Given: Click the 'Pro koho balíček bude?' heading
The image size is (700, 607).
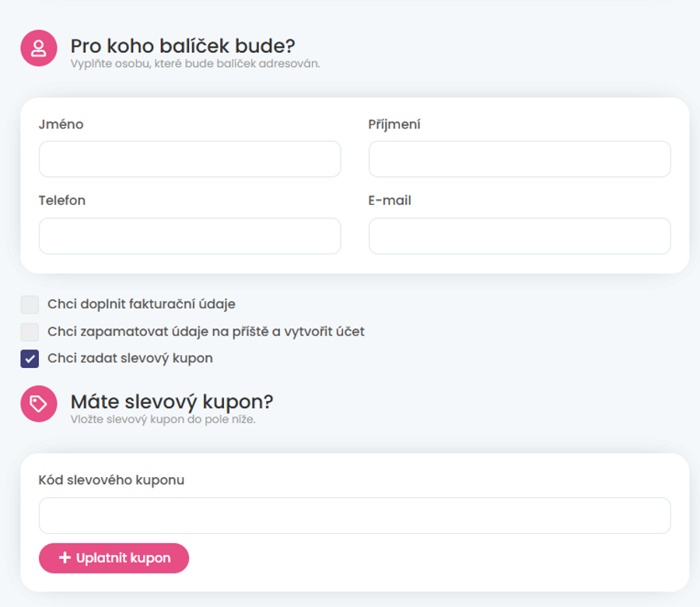Looking at the screenshot, I should coord(183,46).
